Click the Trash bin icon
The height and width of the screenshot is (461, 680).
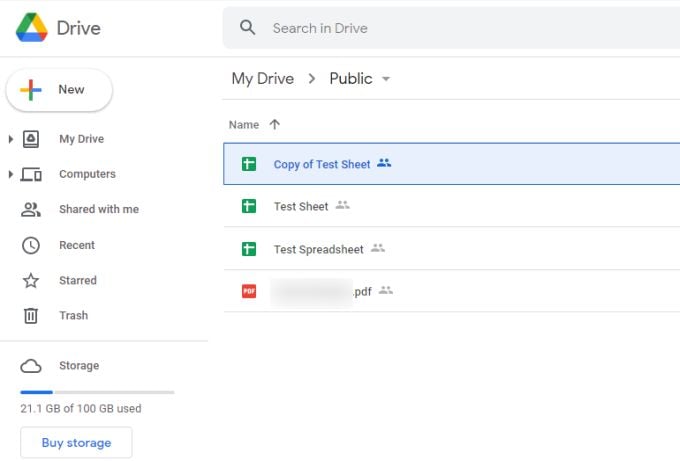[x=31, y=316]
